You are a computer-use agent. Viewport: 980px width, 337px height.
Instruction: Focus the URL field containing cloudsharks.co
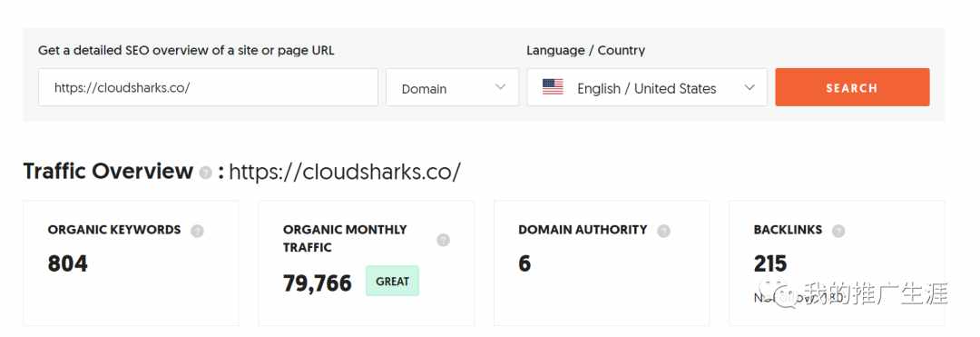click(x=208, y=87)
